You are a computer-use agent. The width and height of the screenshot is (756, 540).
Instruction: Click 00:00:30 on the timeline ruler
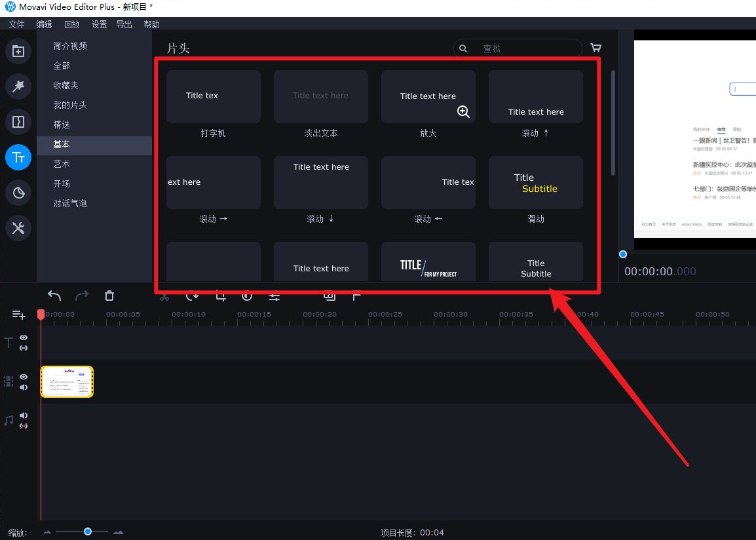click(x=450, y=315)
